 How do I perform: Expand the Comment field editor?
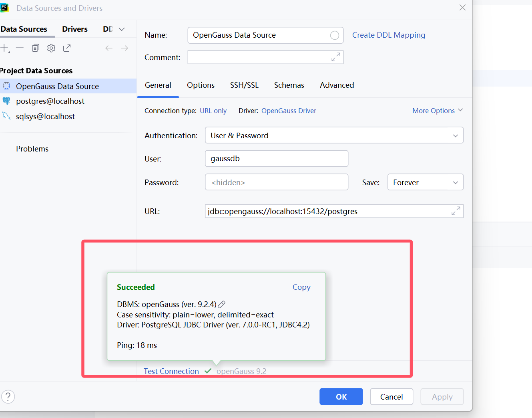pyautogui.click(x=336, y=57)
